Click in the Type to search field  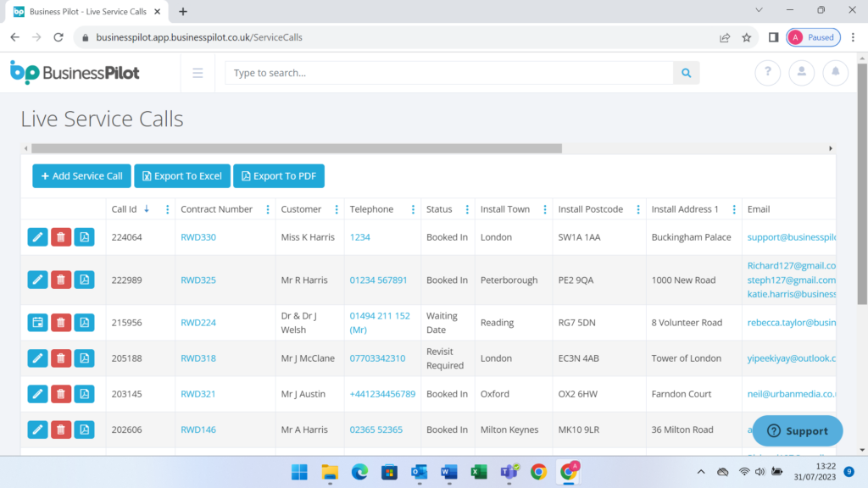[449, 73]
